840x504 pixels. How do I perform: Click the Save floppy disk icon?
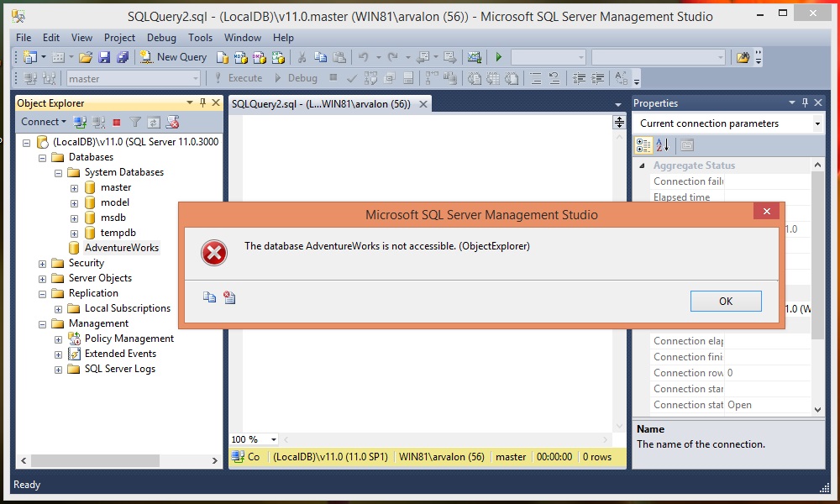pyautogui.click(x=104, y=57)
